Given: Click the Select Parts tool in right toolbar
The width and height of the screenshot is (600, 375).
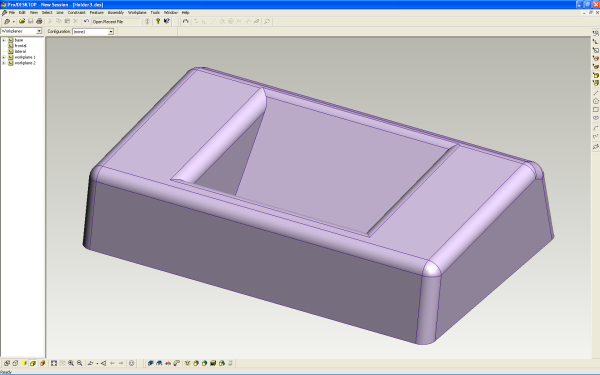Looking at the screenshot, I should point(595,83).
